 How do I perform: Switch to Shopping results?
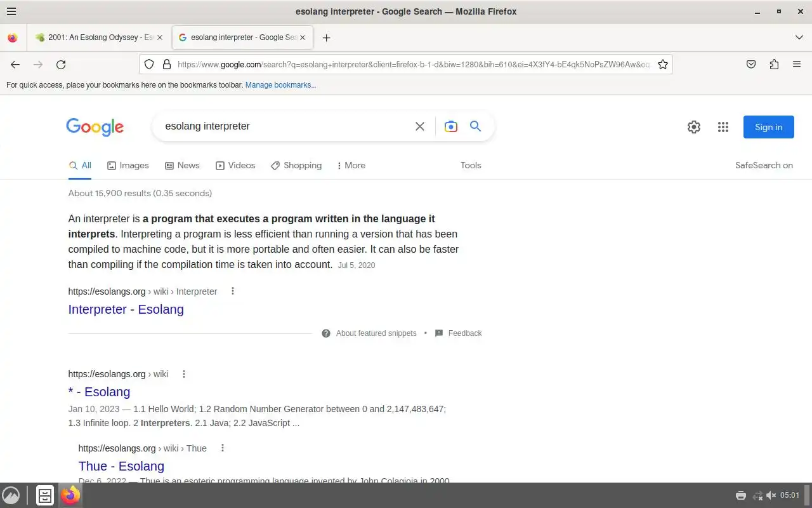coord(296,165)
